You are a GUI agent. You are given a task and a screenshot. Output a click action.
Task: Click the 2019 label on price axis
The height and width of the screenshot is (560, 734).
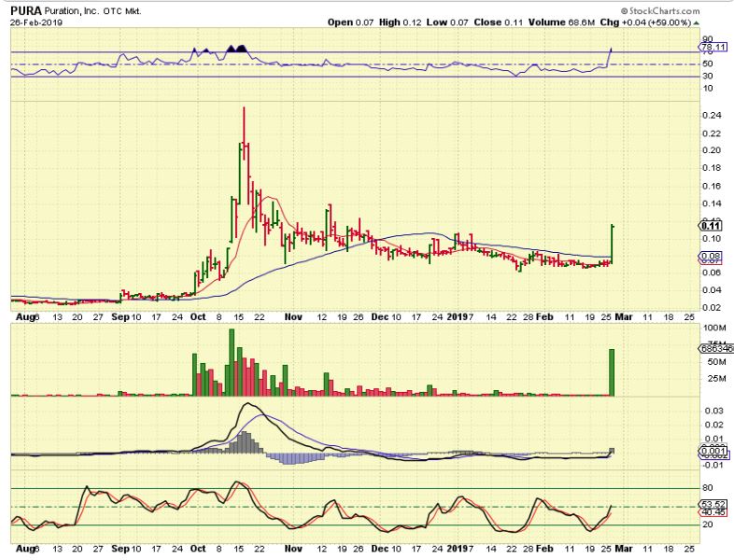coord(457,317)
